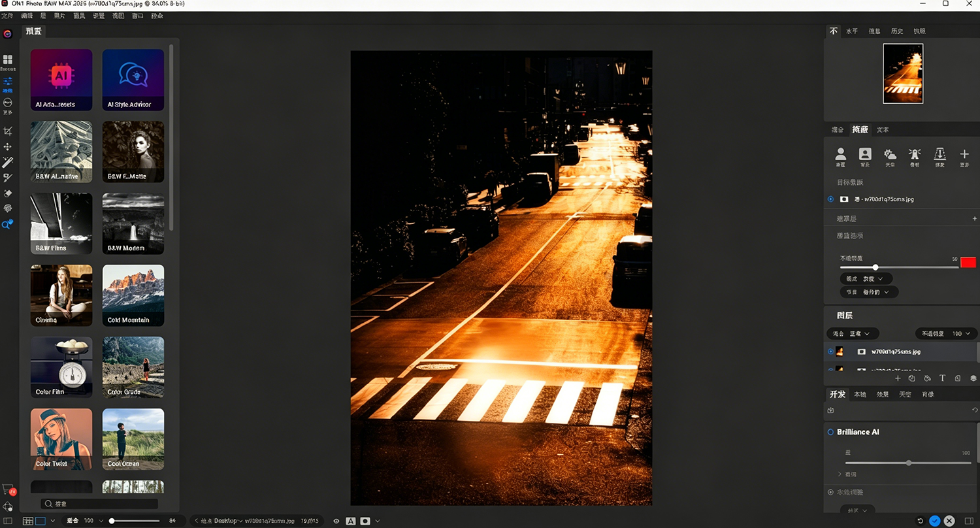Click the depth mask icon

939,154
